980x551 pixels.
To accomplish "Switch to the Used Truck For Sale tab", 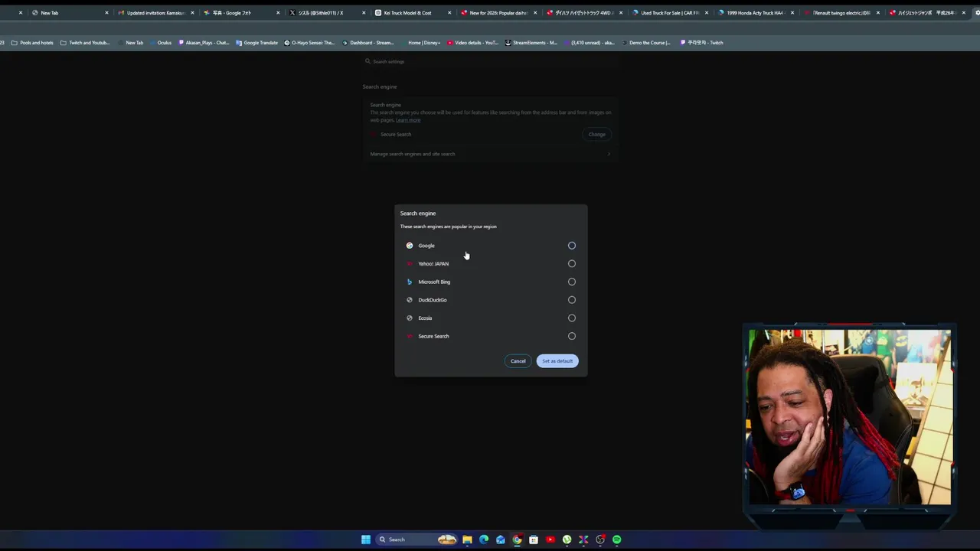I will (670, 13).
